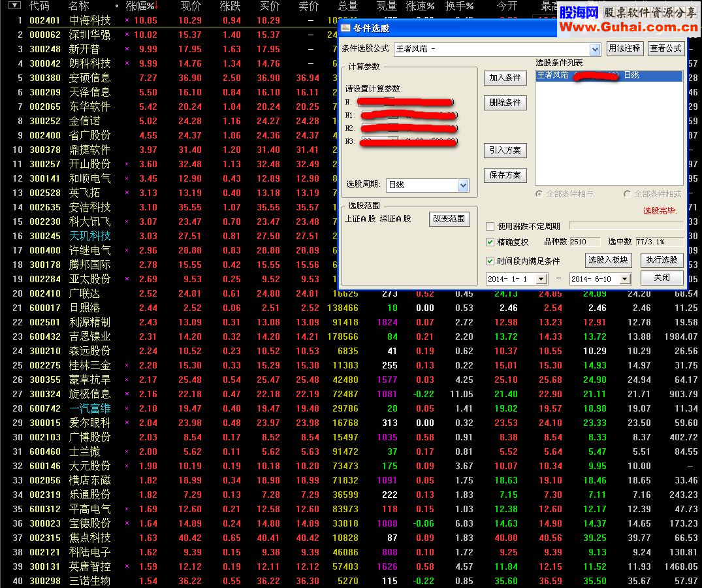Screen dimensions: 702x588
Task: Click the 引入方案 button
Action: coord(505,150)
